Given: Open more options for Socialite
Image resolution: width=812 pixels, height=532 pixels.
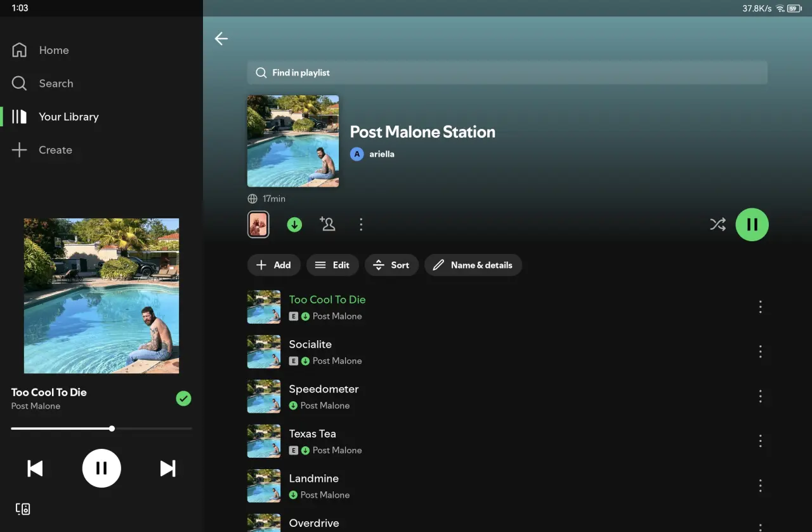Looking at the screenshot, I should (x=760, y=352).
